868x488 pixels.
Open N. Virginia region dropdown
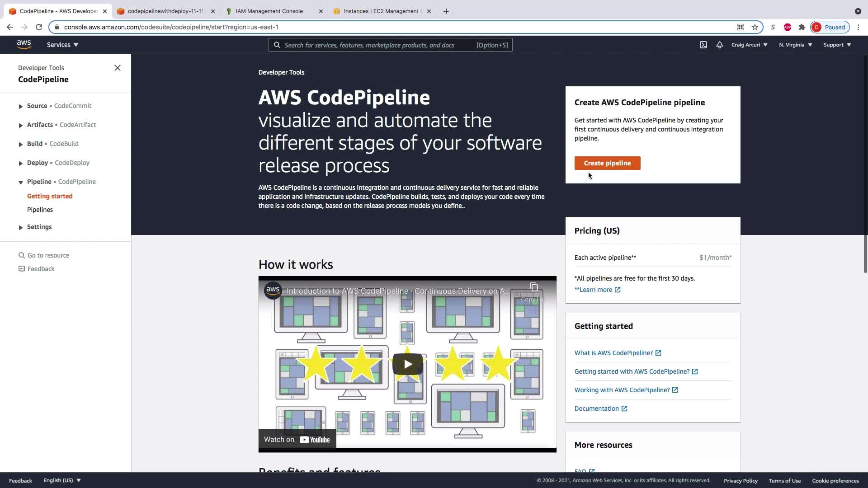[x=795, y=45]
